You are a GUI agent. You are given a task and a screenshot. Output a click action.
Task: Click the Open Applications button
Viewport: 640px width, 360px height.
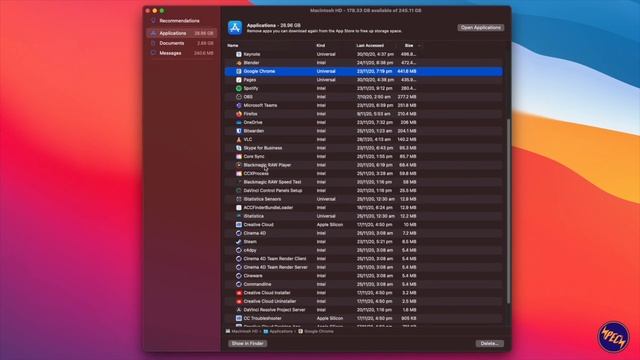(480, 27)
